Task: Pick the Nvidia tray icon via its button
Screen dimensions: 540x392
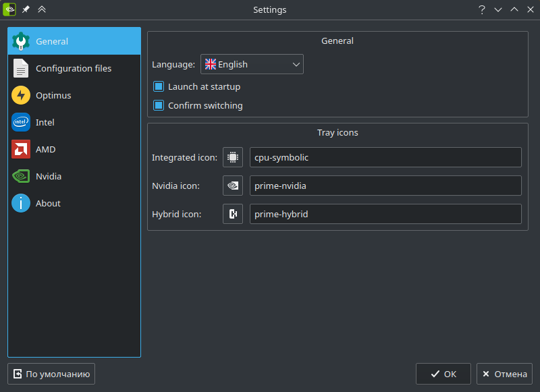Action: [233, 186]
